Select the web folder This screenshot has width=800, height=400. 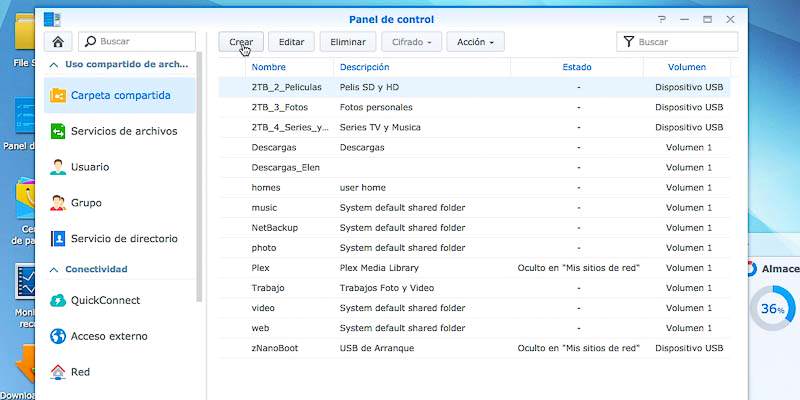pos(260,328)
